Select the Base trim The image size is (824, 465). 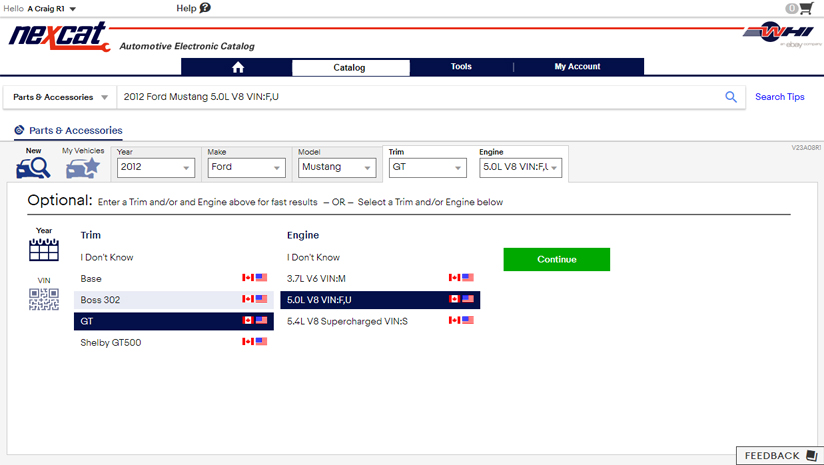click(173, 278)
